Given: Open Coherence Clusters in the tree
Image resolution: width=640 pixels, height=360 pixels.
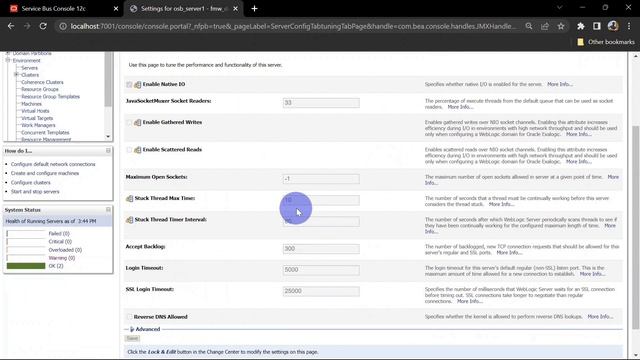Looking at the screenshot, I should pyautogui.click(x=42, y=82).
